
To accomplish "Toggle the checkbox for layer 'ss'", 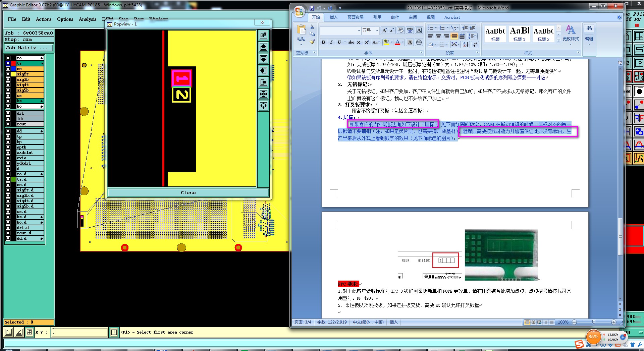I will [x=8, y=96].
